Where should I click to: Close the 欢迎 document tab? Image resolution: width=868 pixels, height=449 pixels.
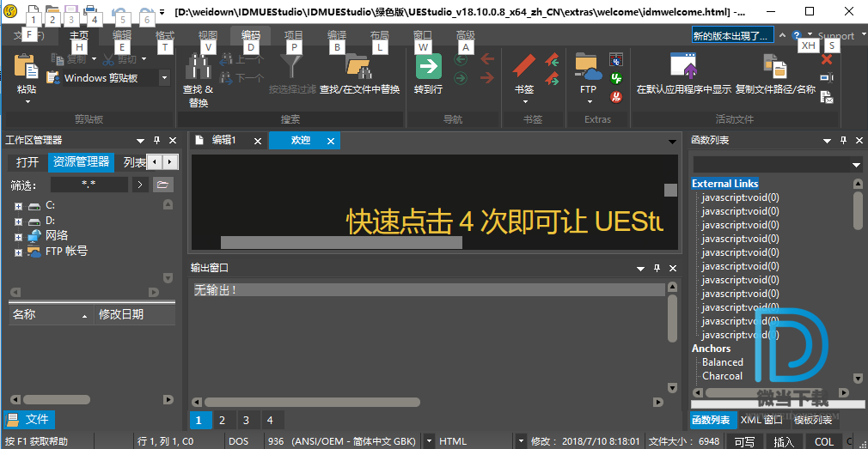pyautogui.click(x=331, y=141)
